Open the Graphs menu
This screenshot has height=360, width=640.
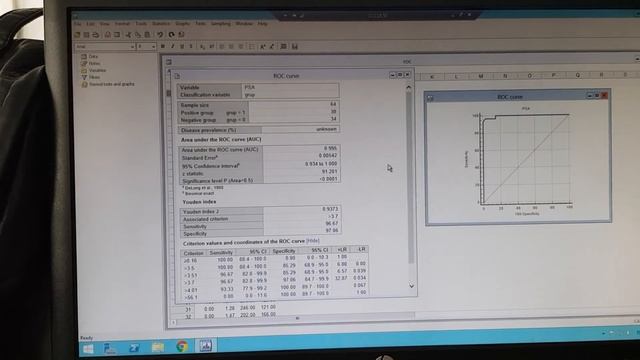[182, 24]
